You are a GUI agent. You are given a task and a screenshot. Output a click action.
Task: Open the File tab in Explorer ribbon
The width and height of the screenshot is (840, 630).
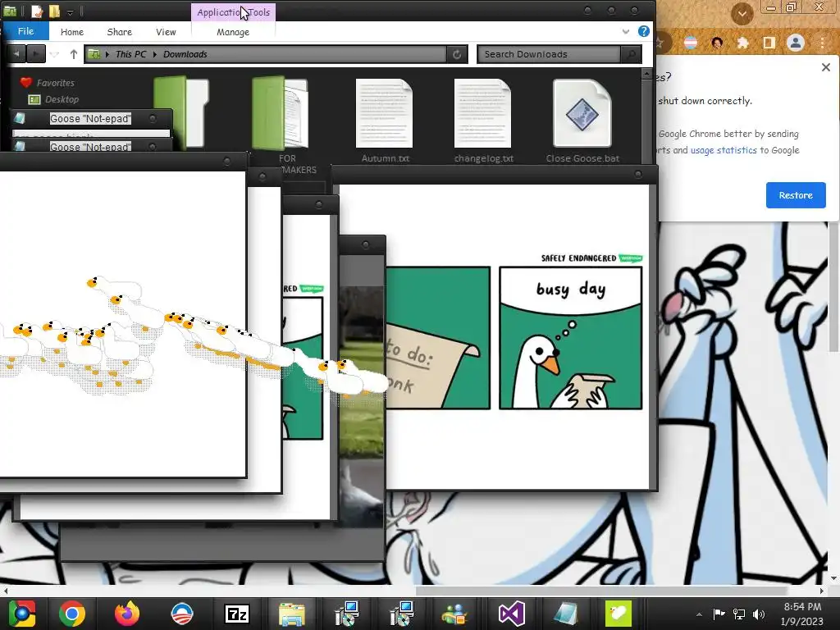25,31
